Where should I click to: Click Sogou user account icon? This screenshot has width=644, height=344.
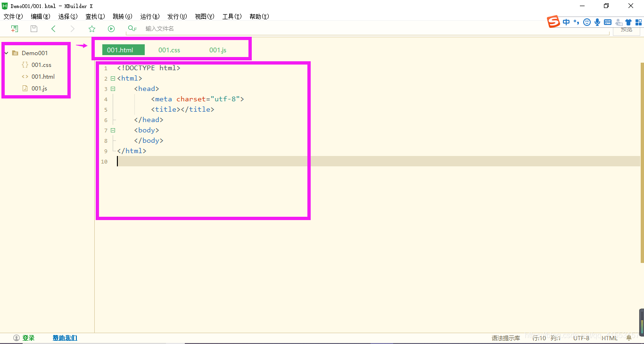619,22
